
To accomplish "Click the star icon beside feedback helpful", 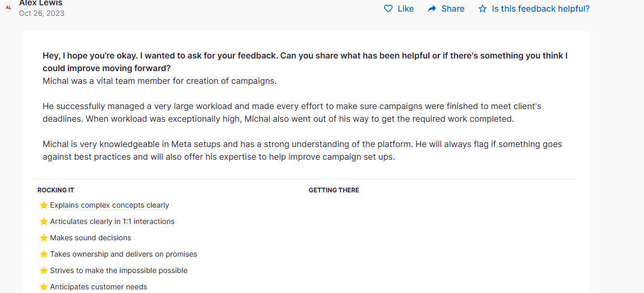I will click(482, 8).
